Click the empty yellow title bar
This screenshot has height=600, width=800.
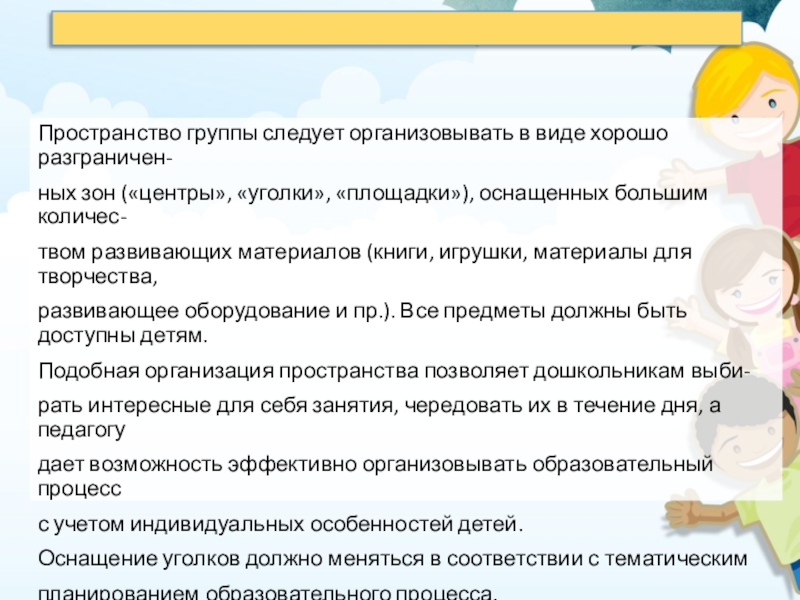coord(395,29)
